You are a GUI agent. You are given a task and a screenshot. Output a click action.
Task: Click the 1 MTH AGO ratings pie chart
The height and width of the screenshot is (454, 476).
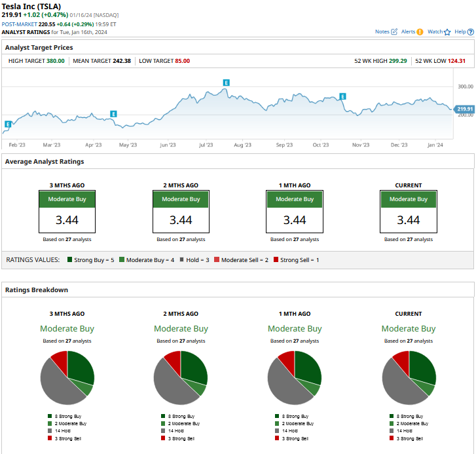pyautogui.click(x=295, y=378)
